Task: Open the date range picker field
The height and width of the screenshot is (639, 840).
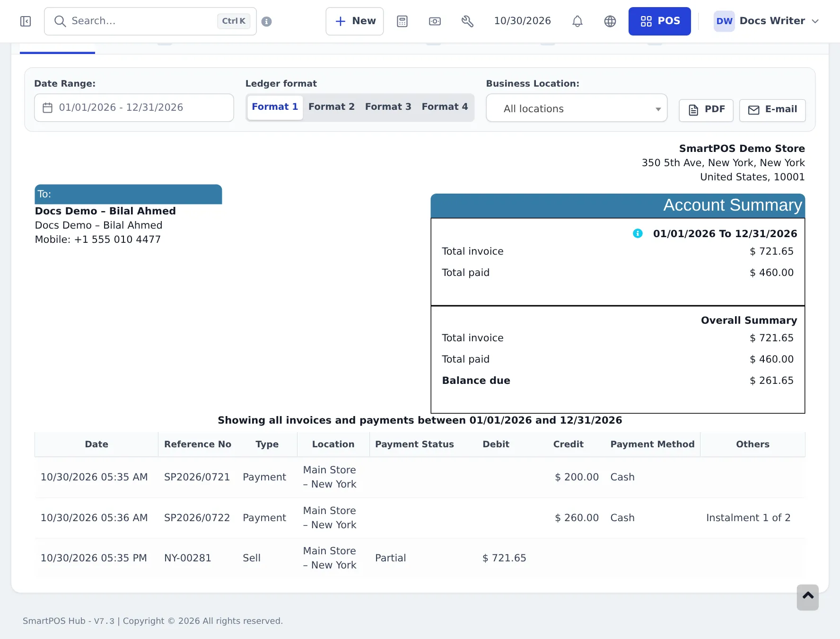Action: coord(134,108)
